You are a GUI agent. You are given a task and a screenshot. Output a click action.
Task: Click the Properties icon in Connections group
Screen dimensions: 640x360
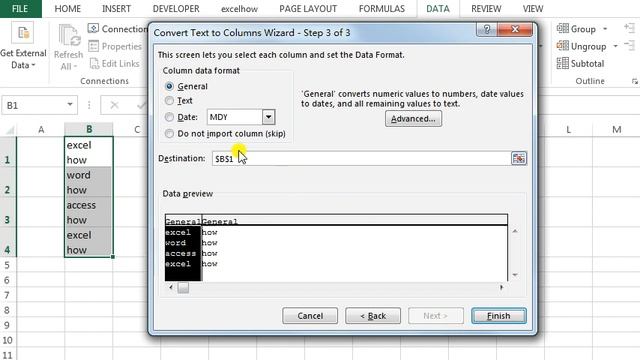(x=93, y=46)
